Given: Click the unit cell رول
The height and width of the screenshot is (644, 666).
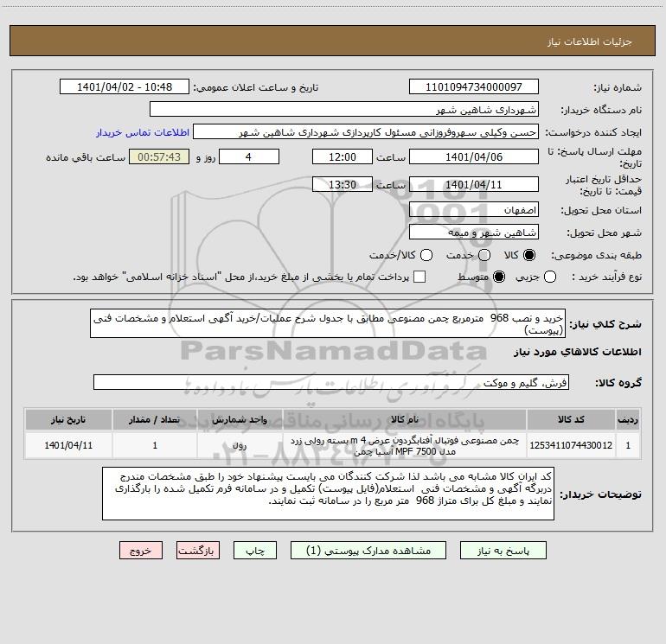Looking at the screenshot, I should (x=240, y=445).
